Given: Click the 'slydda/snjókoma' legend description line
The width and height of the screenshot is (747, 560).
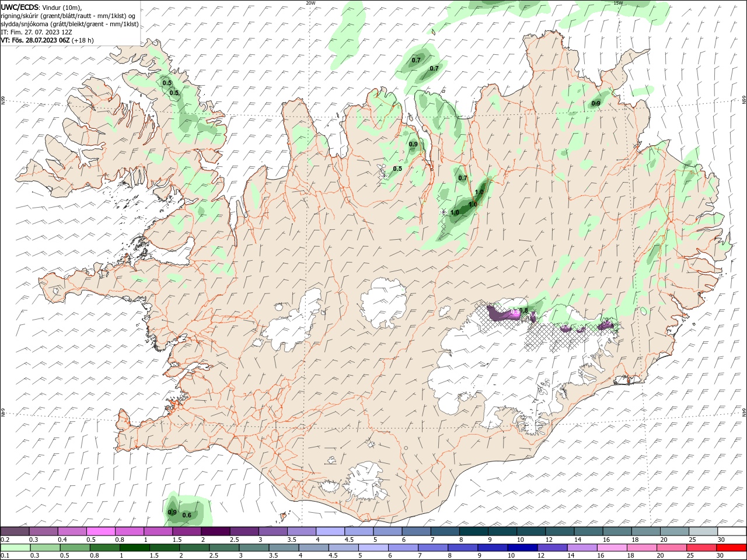Looking at the screenshot, I should pos(69,24).
